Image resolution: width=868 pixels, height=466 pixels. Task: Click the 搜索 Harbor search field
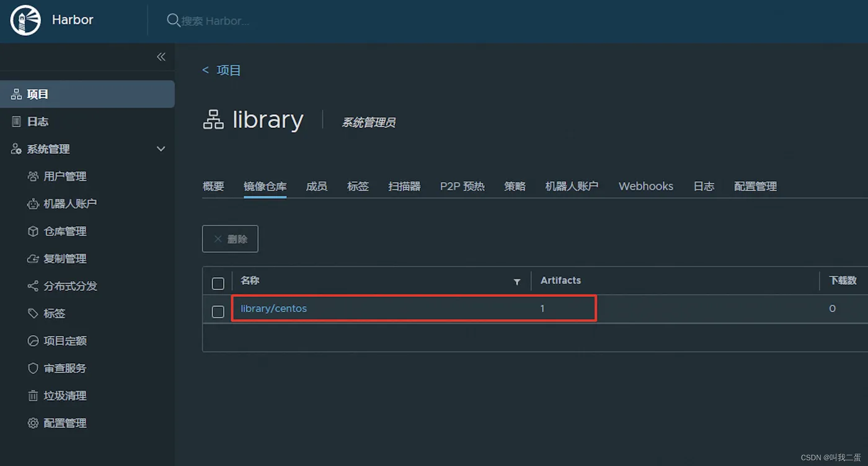[216, 21]
